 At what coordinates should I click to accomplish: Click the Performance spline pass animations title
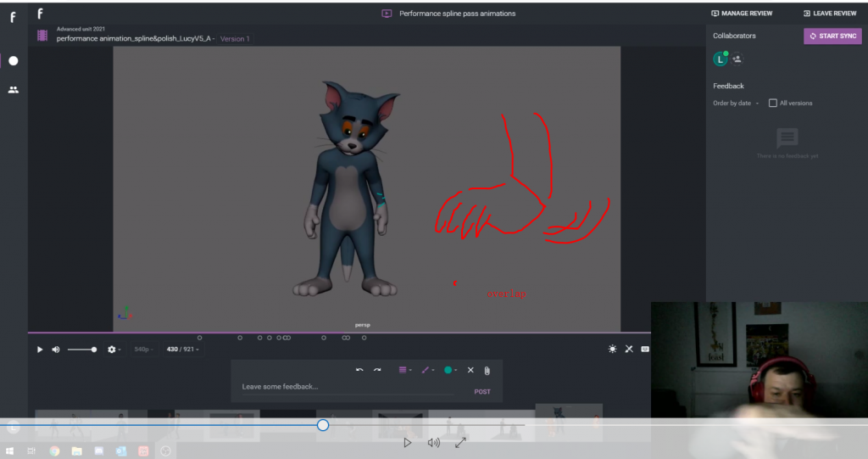[x=457, y=14]
